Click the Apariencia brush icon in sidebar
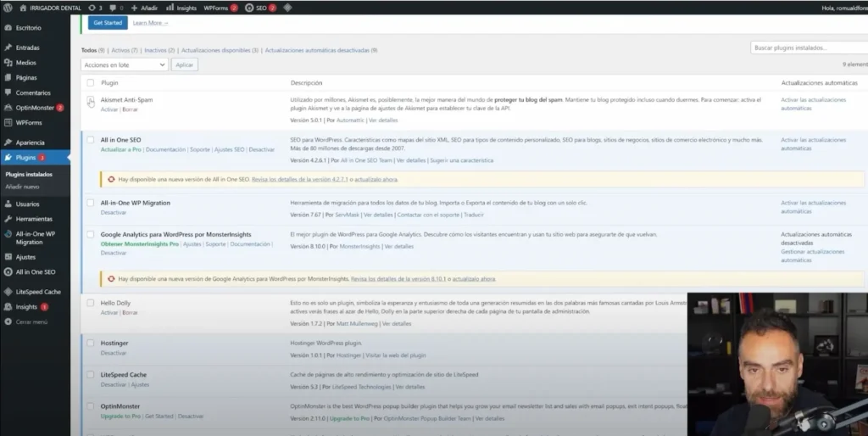Viewport: 868px width, 436px height. point(8,143)
